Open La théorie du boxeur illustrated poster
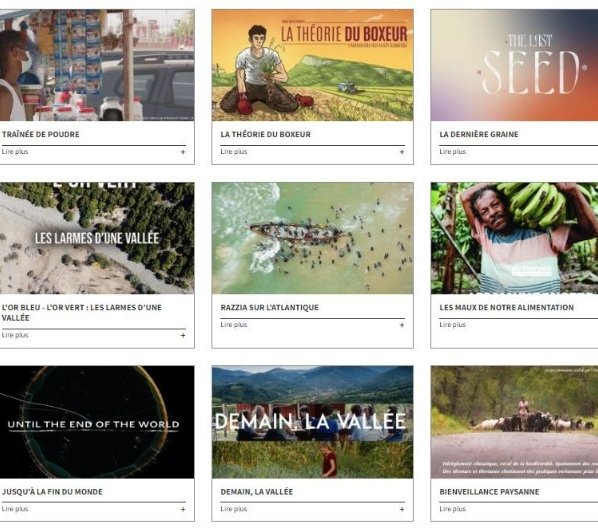The image size is (598, 532). click(x=312, y=65)
